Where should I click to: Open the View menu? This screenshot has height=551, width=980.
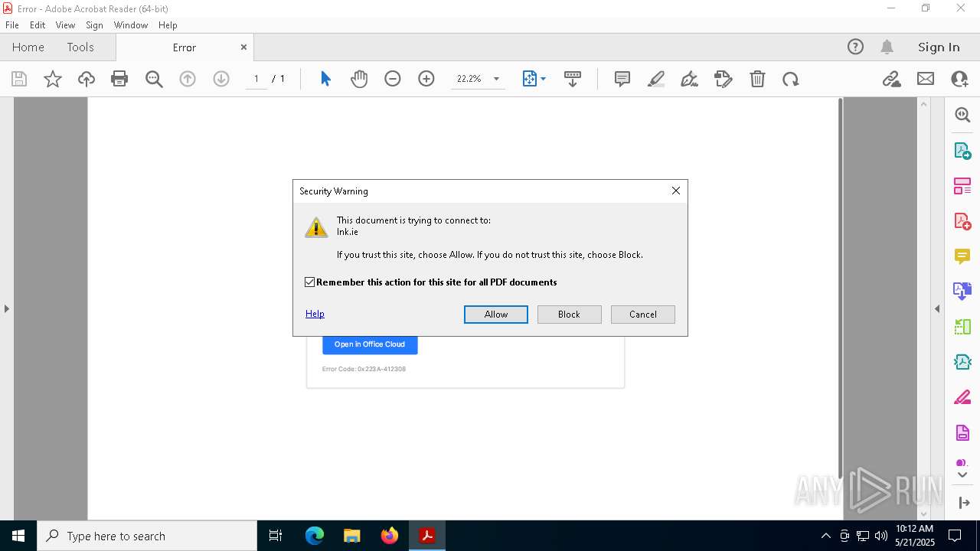[65, 25]
